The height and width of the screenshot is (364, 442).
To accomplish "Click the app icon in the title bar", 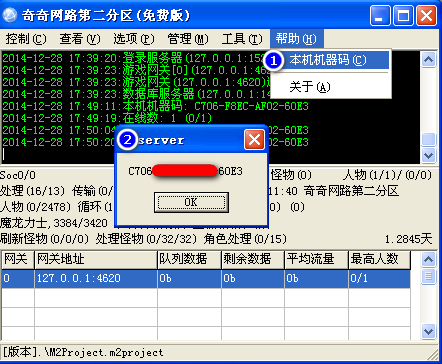I will point(9,15).
